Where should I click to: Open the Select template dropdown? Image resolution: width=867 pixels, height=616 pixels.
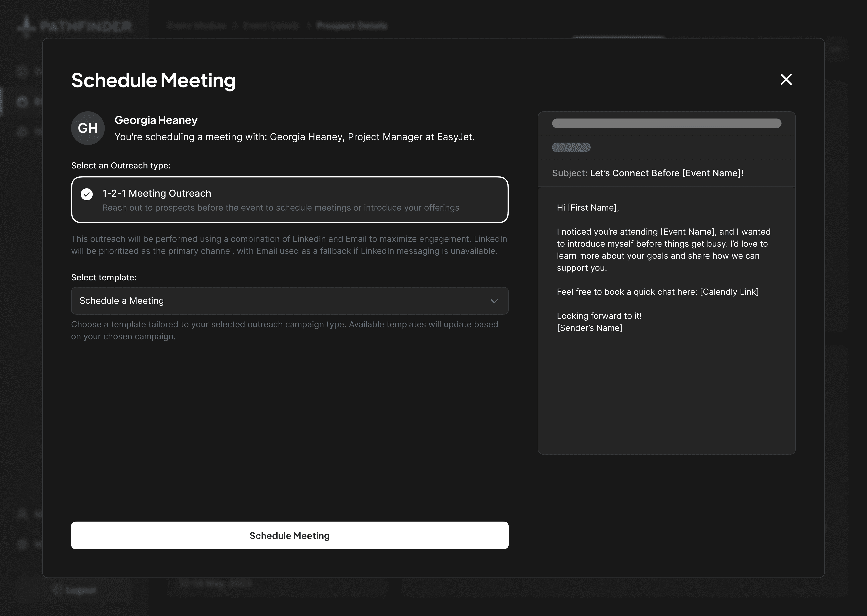tap(289, 301)
